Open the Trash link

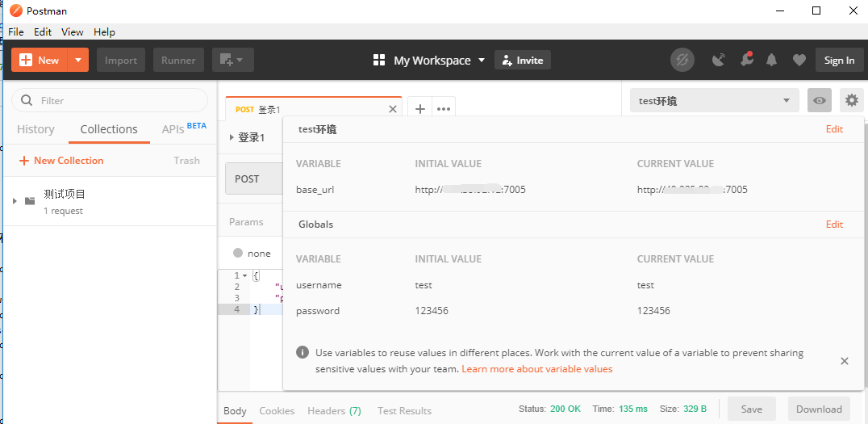(x=186, y=160)
